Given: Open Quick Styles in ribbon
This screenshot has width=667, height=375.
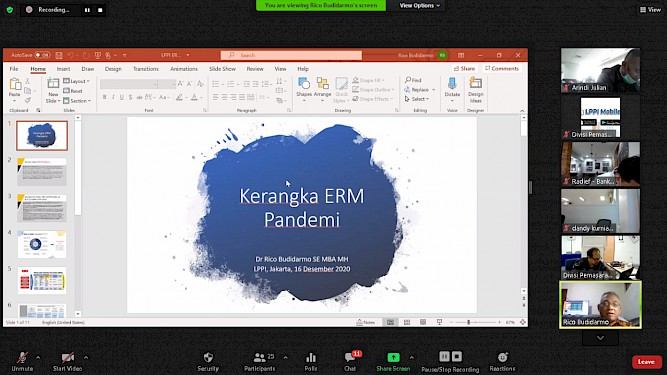Looking at the screenshot, I should [x=341, y=90].
